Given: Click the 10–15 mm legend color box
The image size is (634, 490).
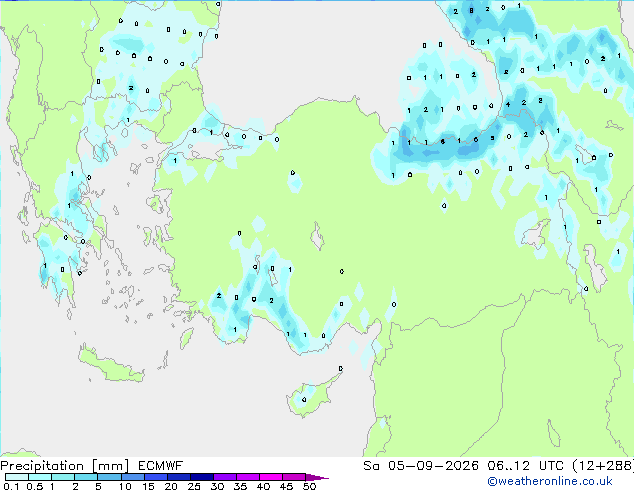Looking at the screenshot, I should [x=132, y=477].
